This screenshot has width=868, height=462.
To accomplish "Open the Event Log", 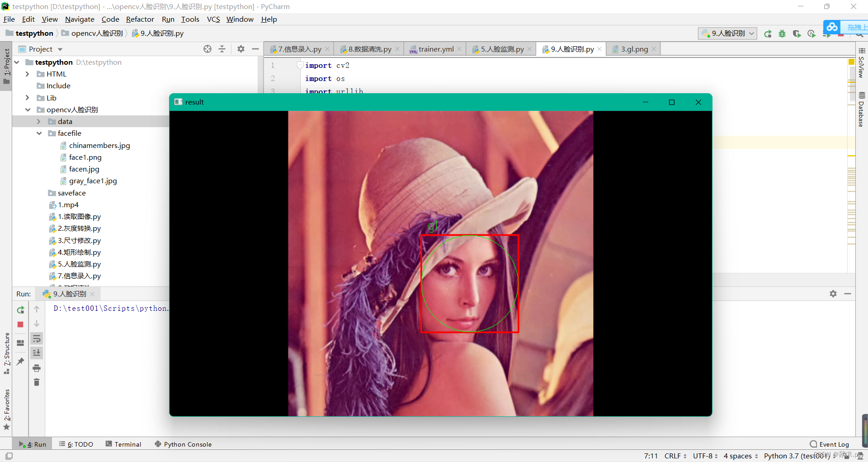I will (830, 444).
